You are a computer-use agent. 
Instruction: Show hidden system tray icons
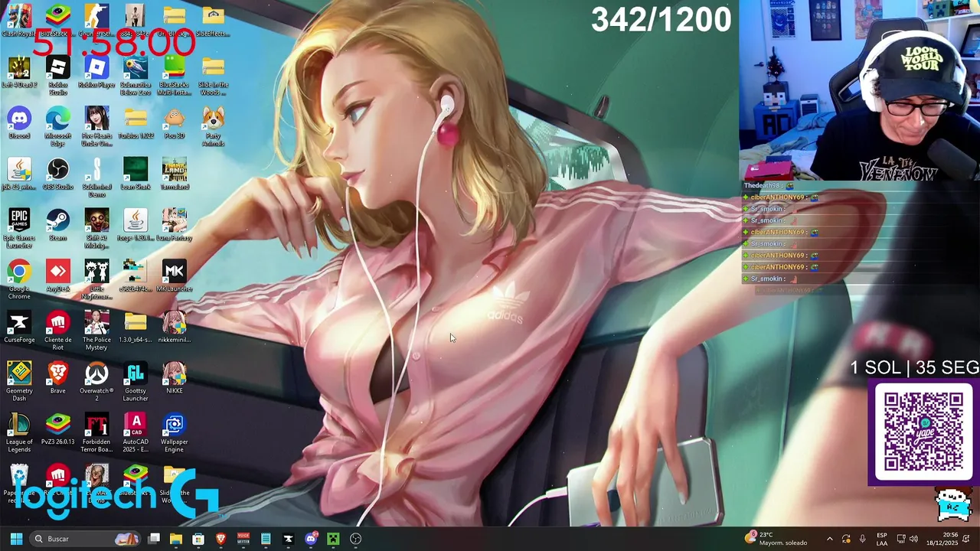coord(829,539)
